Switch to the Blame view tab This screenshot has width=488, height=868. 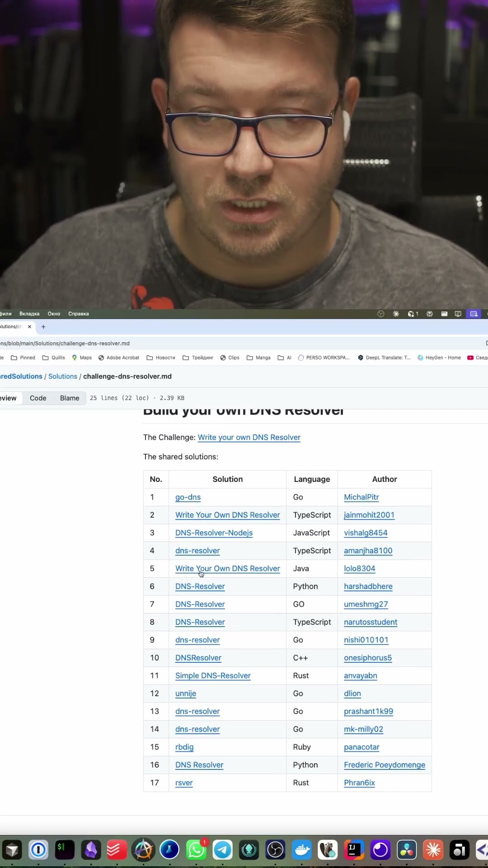(x=70, y=398)
